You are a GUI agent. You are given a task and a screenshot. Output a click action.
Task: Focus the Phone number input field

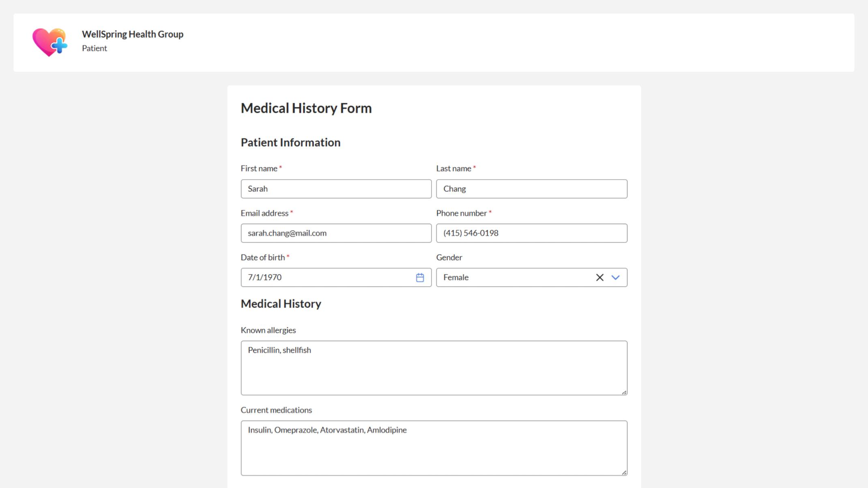click(531, 233)
